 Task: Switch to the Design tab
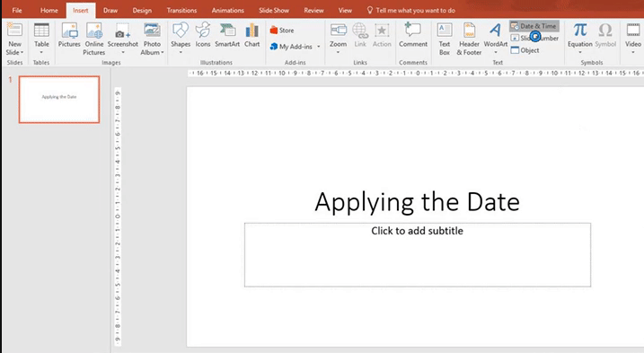(142, 10)
